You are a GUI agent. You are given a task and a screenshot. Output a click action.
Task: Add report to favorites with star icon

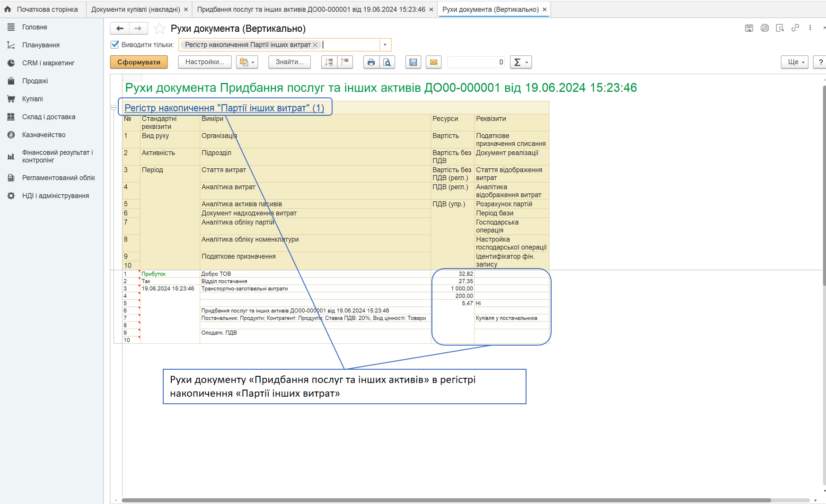click(x=159, y=28)
